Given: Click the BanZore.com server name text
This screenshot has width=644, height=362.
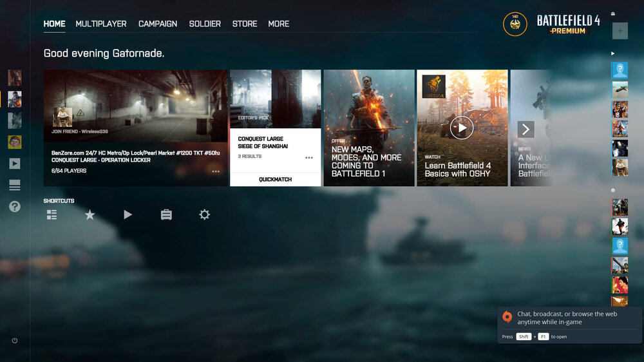Looking at the screenshot, I should [135, 153].
